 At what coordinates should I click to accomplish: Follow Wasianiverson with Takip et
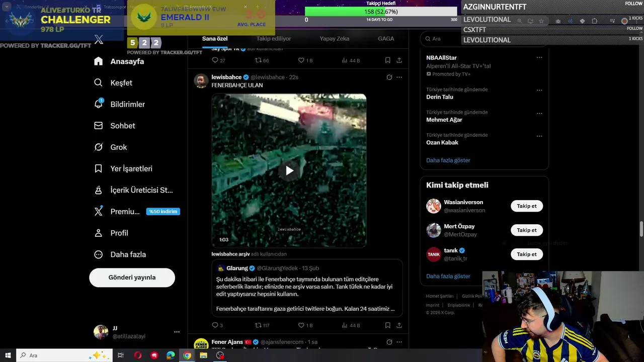pos(527,206)
